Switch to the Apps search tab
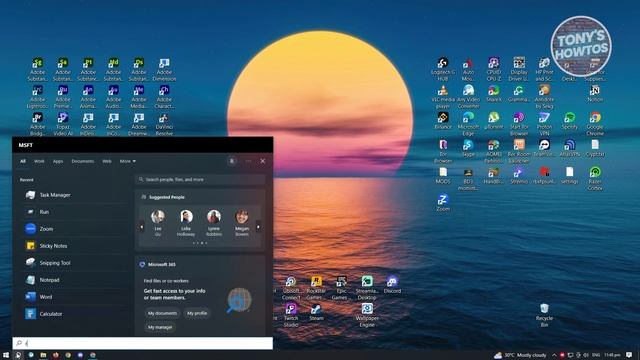Viewport: 640px width, 360px height. point(58,161)
